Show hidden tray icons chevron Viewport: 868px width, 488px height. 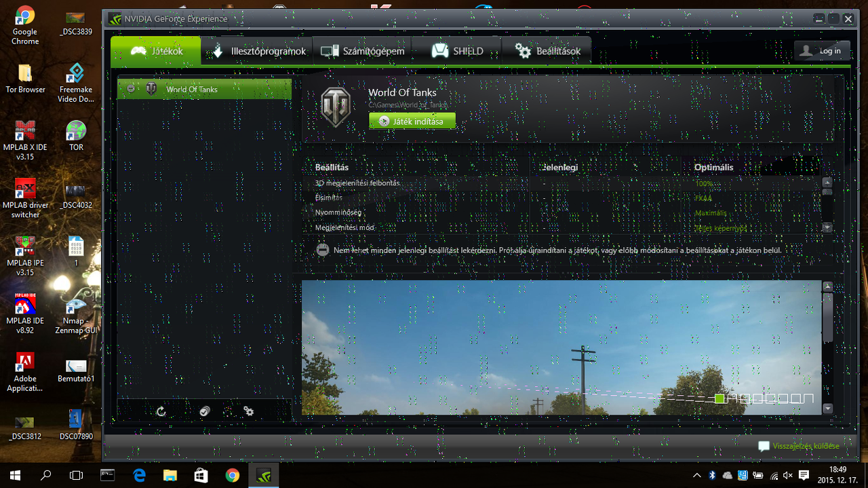(x=697, y=475)
